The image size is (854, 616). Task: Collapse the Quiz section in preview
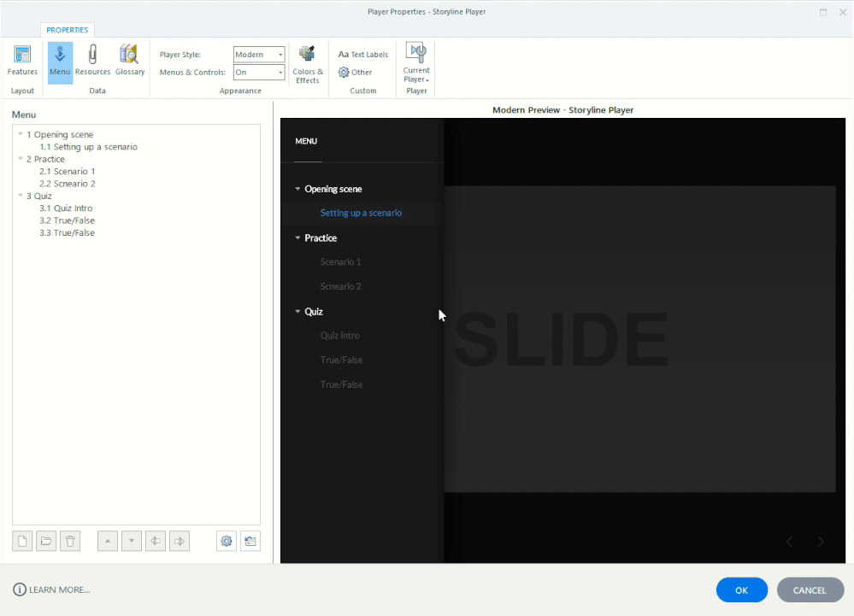[297, 312]
